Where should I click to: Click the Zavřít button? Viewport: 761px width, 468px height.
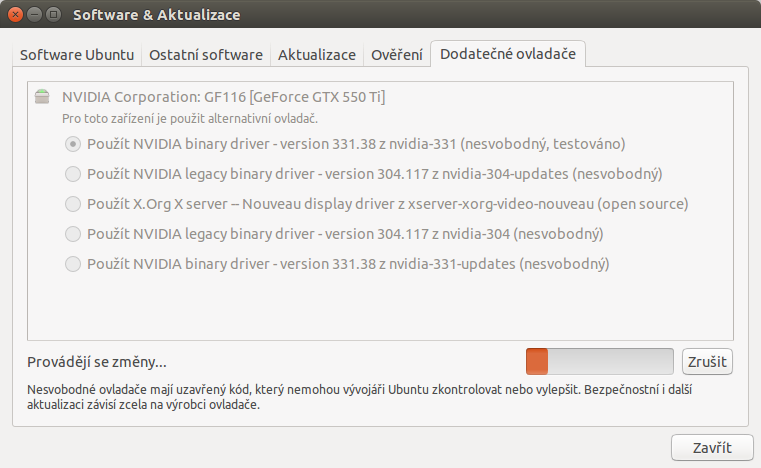coord(712,448)
